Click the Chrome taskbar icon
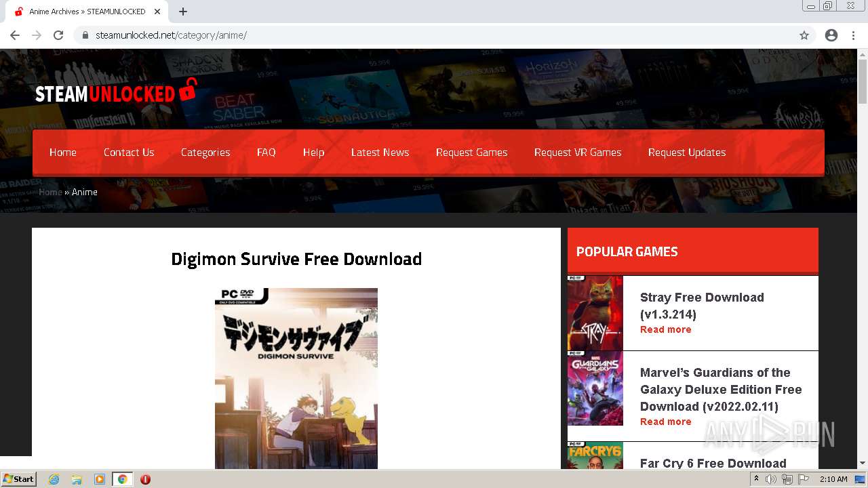The image size is (868, 488). (x=123, y=479)
